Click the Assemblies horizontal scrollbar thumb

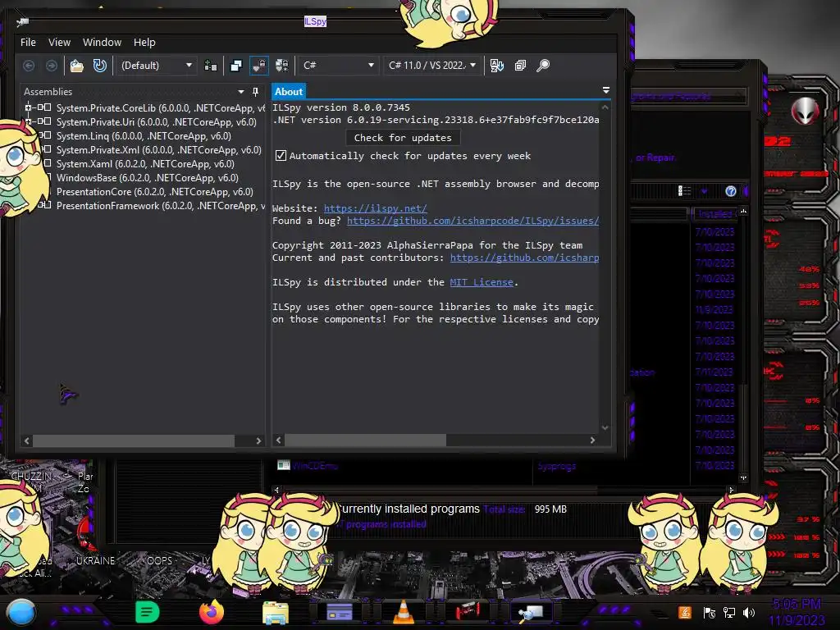click(134, 441)
